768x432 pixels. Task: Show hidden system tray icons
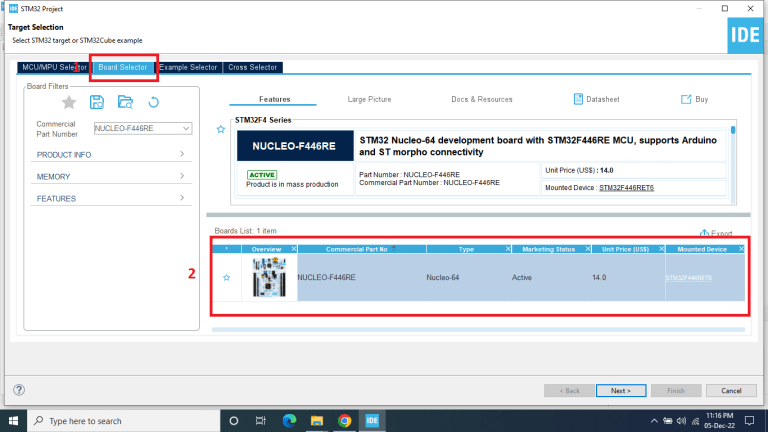point(654,421)
